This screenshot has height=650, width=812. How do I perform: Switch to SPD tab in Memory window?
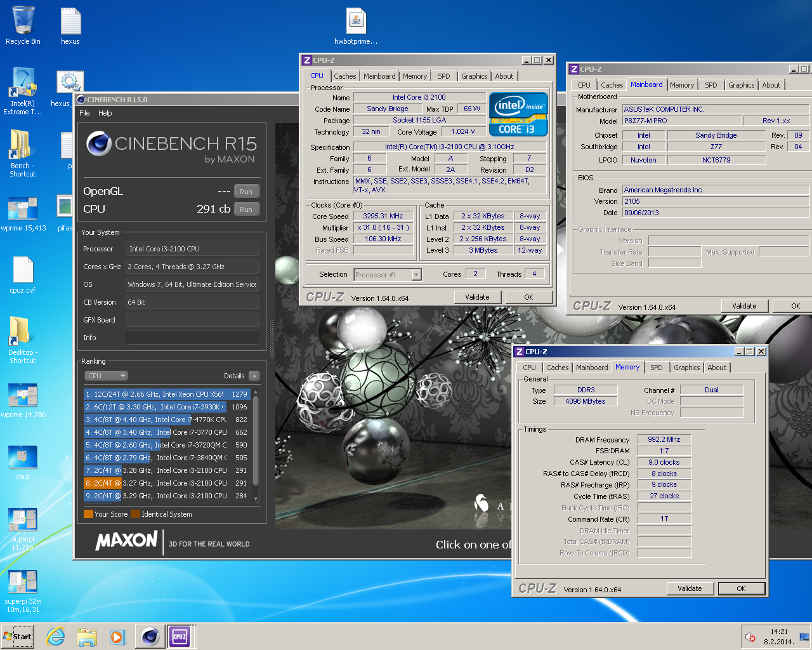point(657,368)
